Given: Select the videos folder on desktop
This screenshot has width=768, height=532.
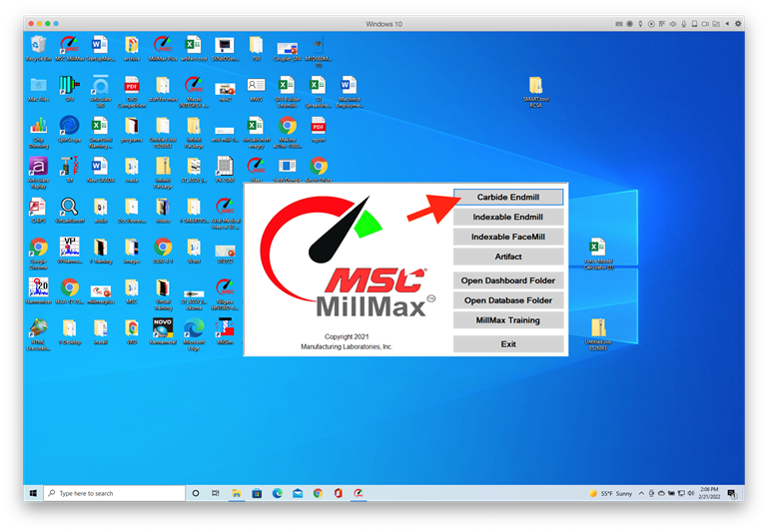Looking at the screenshot, I should [x=163, y=211].
